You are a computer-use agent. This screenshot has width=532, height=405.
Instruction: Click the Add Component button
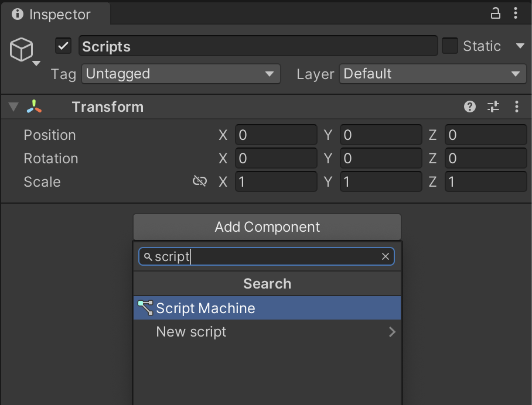coord(267,227)
